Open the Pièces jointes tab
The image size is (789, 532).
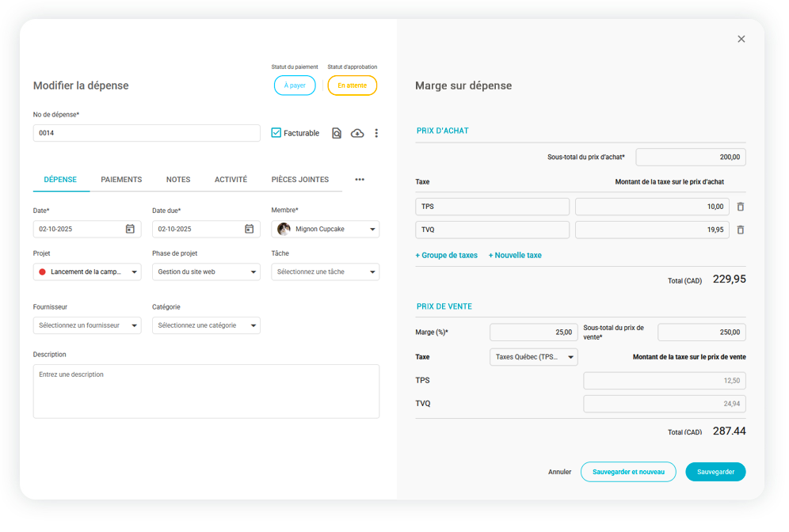(x=299, y=180)
